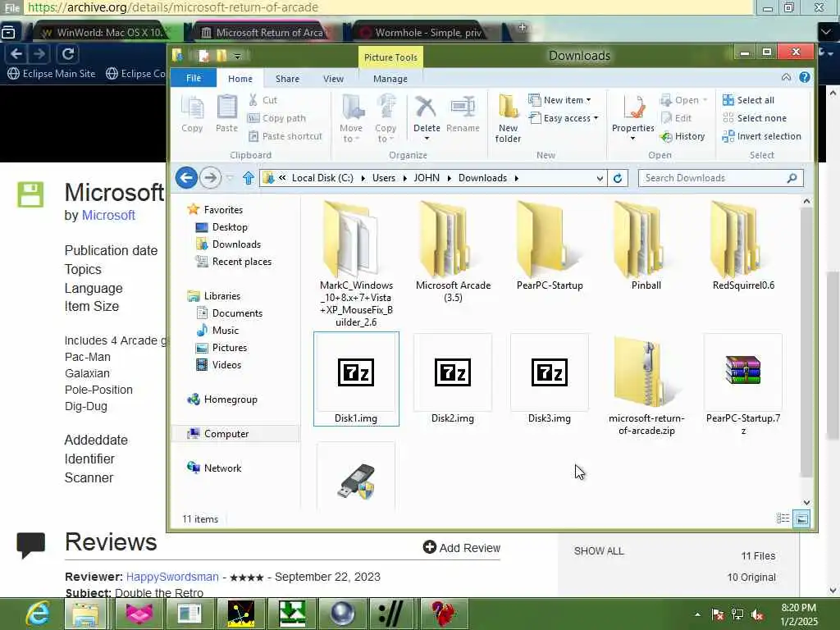
Task: Click Copy path in the ribbon
Action: click(x=277, y=118)
